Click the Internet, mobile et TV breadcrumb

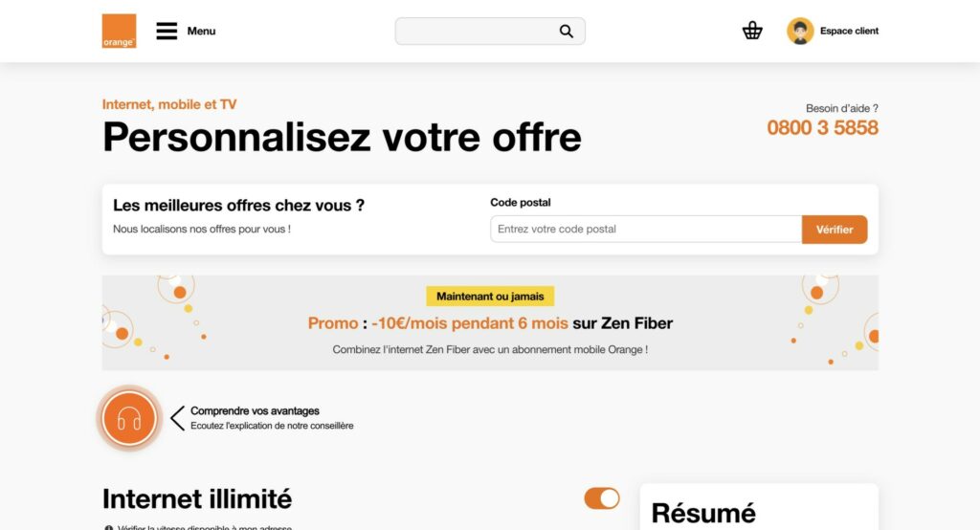[169, 104]
